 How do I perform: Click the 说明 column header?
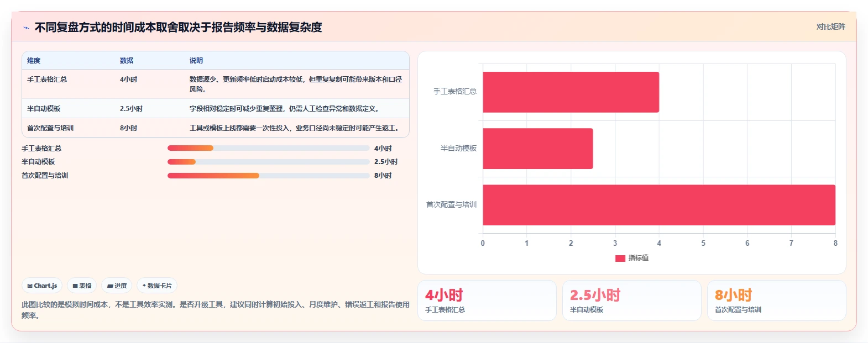point(196,61)
